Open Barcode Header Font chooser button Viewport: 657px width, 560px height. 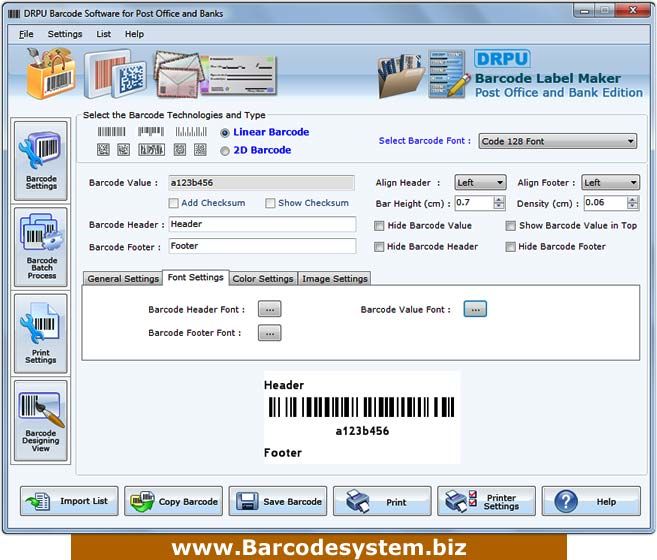pos(270,309)
